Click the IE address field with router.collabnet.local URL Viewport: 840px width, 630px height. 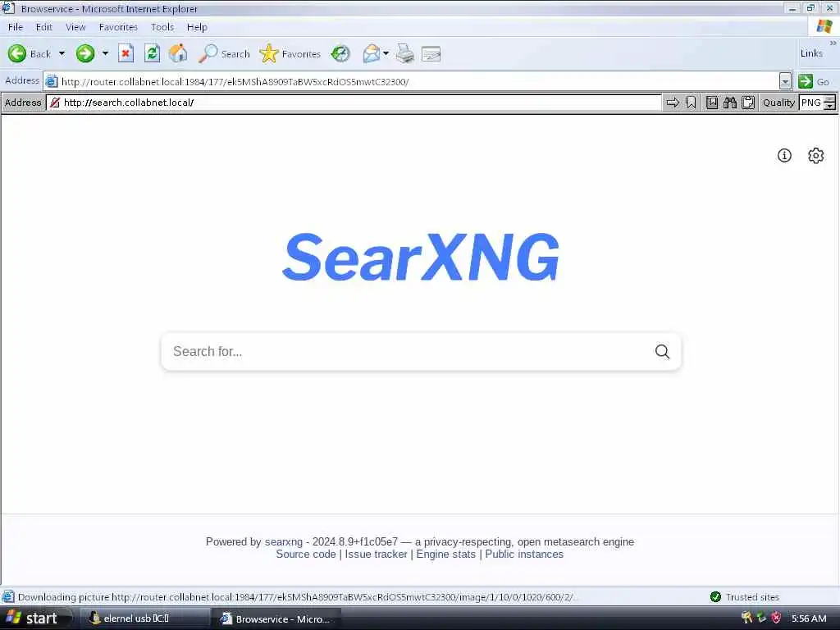click(412, 81)
